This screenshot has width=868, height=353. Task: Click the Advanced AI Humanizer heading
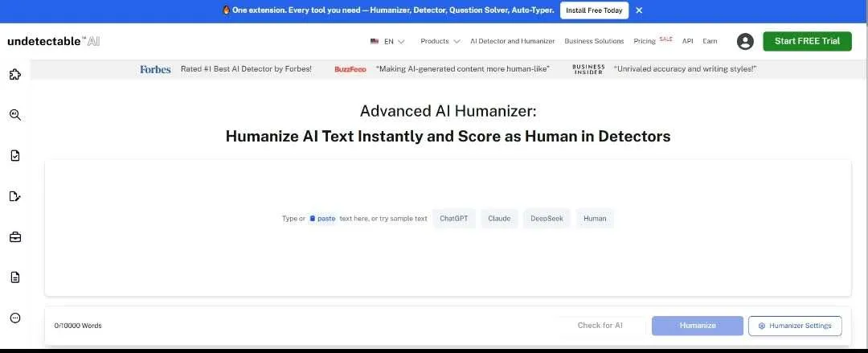pyautogui.click(x=448, y=111)
